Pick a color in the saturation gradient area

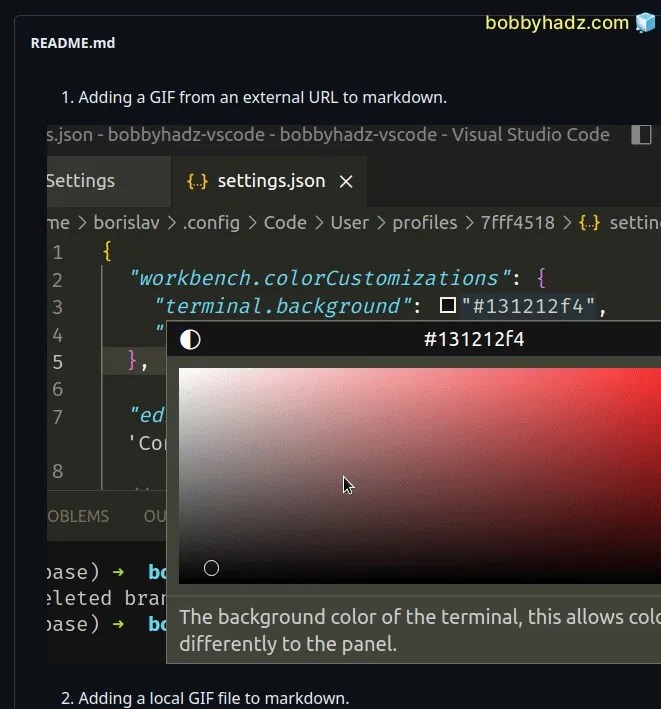[x=420, y=476]
